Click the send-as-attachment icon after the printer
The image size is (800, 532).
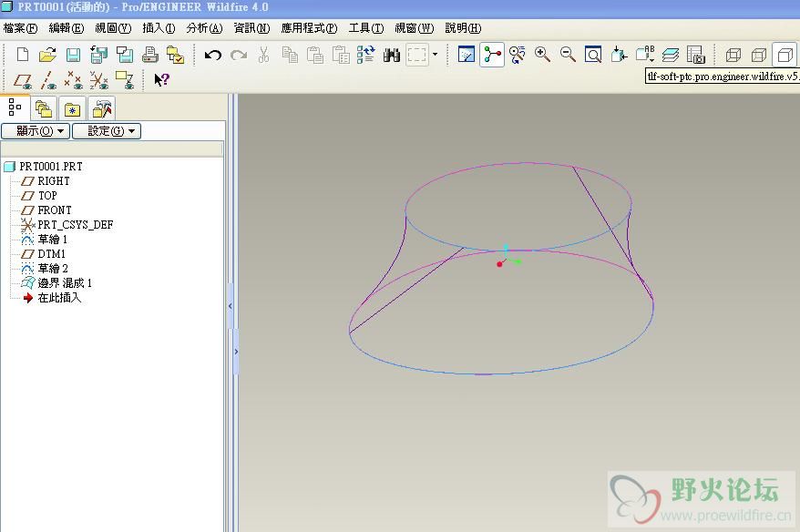click(x=176, y=54)
